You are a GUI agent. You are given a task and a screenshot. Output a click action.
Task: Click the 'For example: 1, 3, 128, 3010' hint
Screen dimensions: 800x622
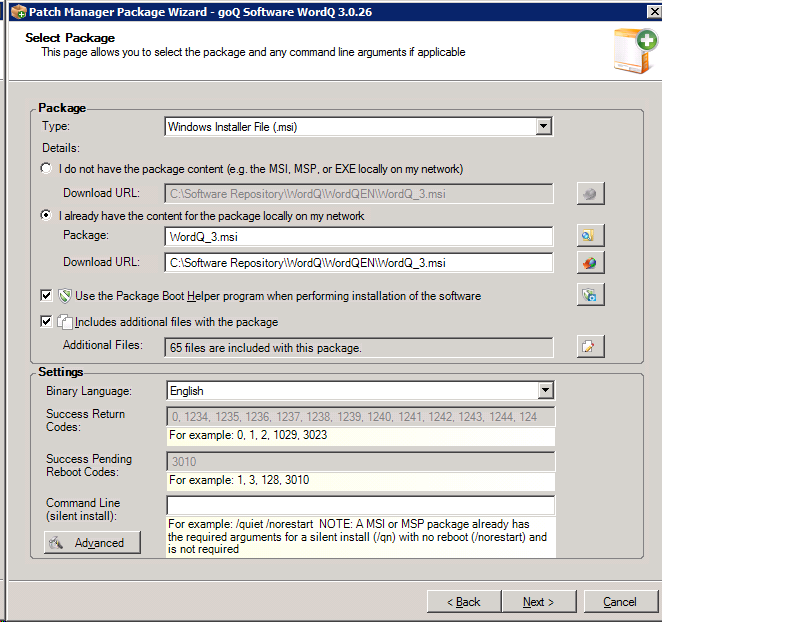pos(239,480)
